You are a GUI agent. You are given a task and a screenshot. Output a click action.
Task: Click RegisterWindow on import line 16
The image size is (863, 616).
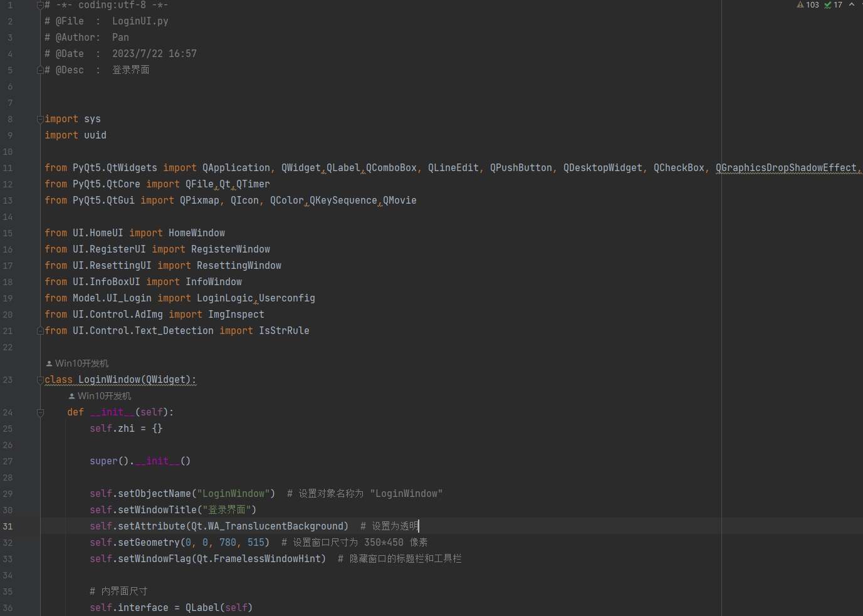[x=231, y=249]
